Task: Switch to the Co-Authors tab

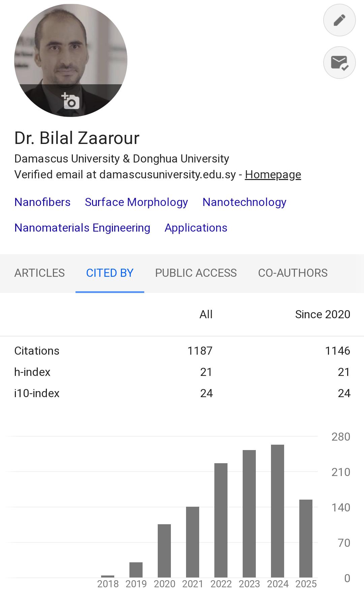Action: tap(293, 273)
